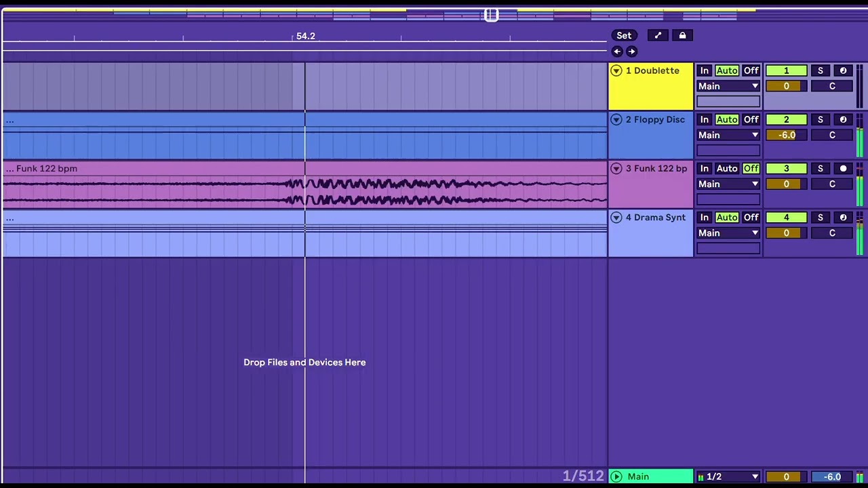Open Floppy Disc output Main dropdown
Viewport: 868px width, 488px height.
point(728,135)
